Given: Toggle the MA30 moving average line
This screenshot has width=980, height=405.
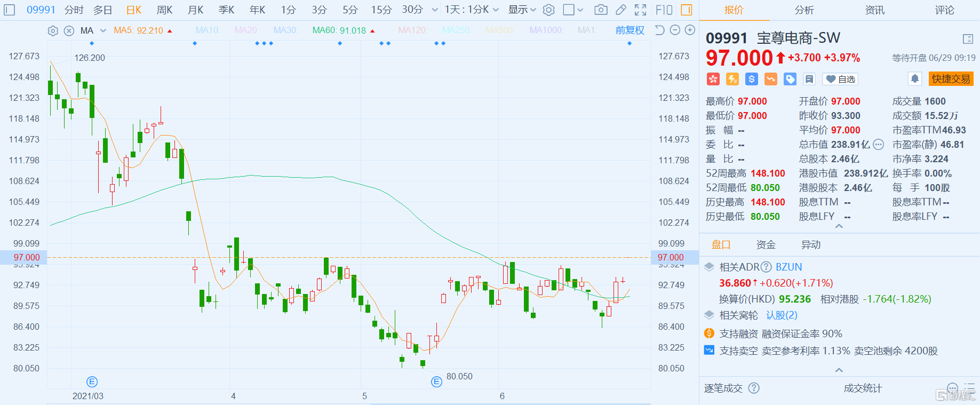Looking at the screenshot, I should click(x=285, y=30).
